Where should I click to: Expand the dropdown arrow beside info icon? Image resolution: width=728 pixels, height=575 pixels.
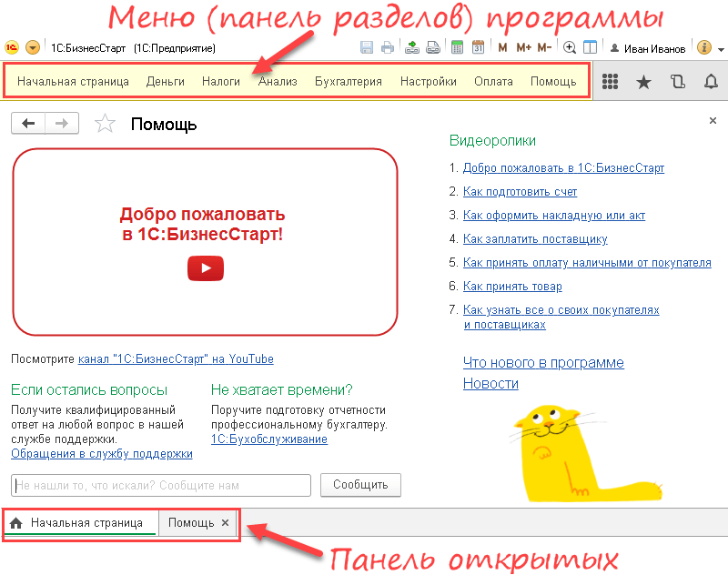[721, 49]
